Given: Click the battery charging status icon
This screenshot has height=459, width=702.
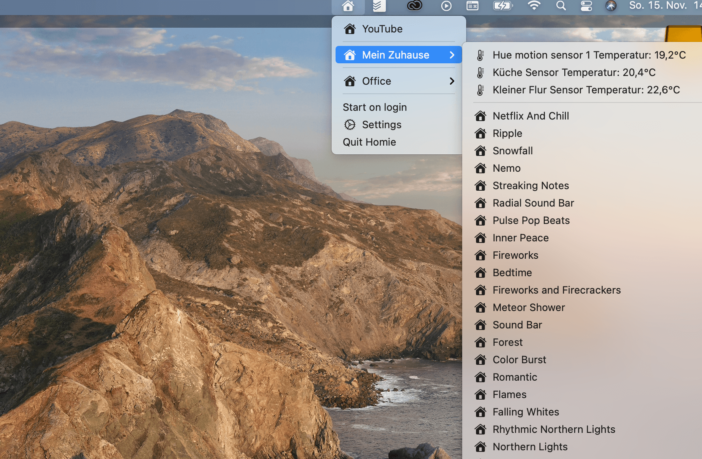Looking at the screenshot, I should [x=502, y=6].
